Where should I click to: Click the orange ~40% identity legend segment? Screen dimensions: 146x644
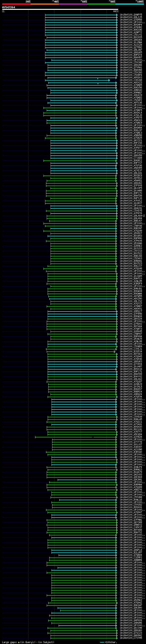(45, 4)
